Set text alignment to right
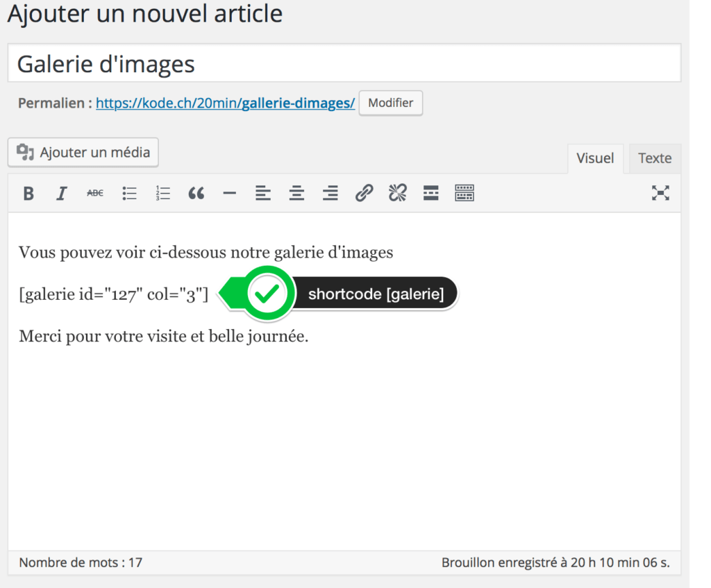Screen dimensions: 711x588 pyautogui.click(x=330, y=193)
